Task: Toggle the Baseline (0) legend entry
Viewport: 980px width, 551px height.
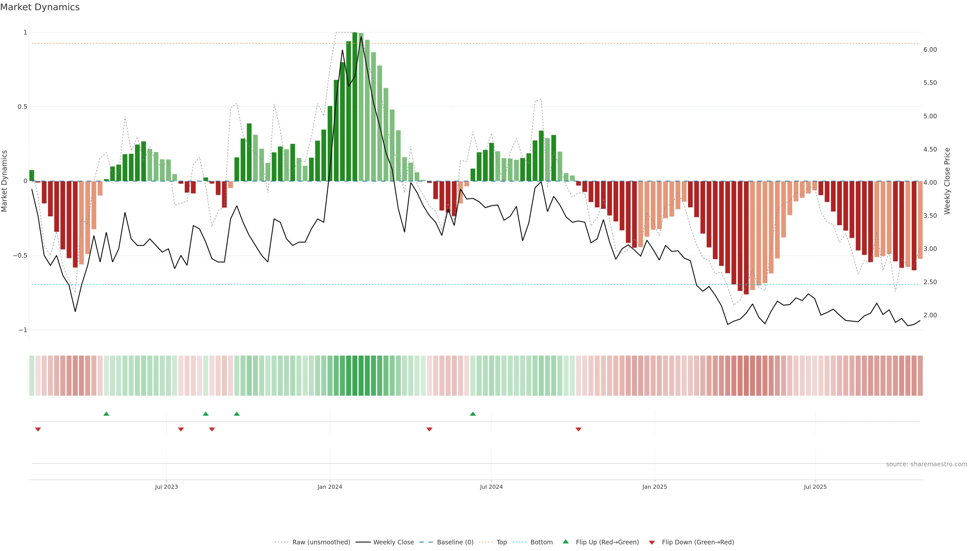Action: click(x=455, y=542)
